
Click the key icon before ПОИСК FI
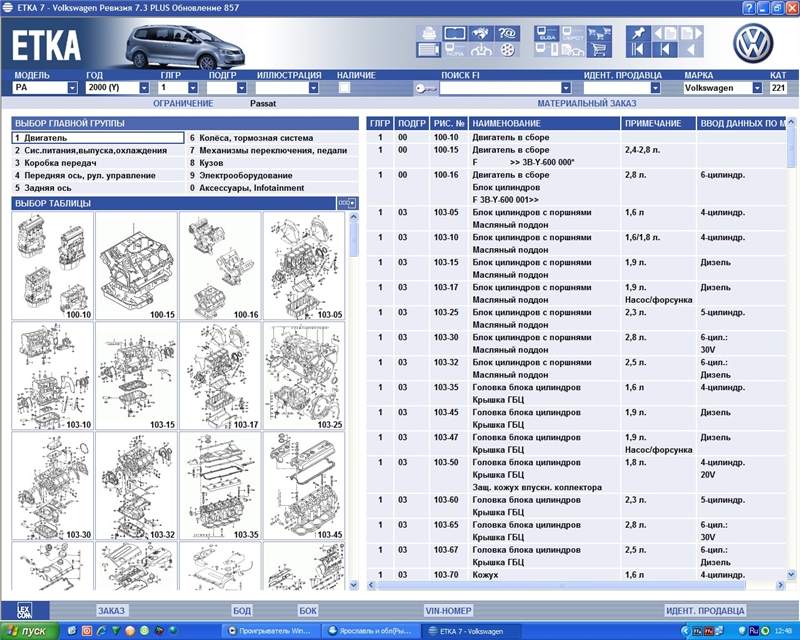[425, 89]
